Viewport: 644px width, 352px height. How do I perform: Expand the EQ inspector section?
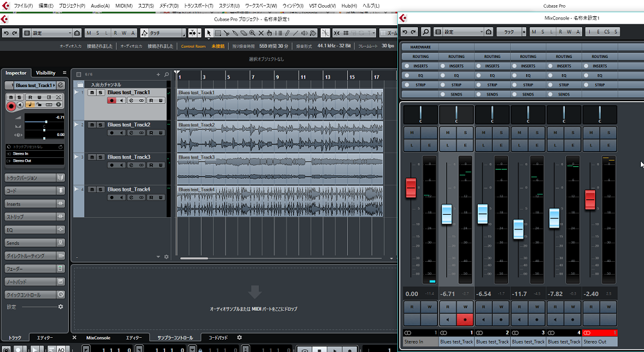coord(33,230)
